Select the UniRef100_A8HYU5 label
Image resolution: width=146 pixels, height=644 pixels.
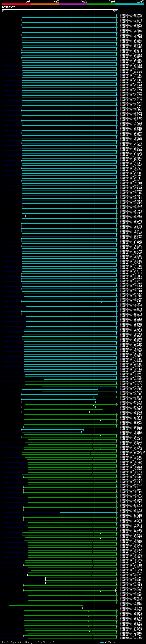(131, 371)
